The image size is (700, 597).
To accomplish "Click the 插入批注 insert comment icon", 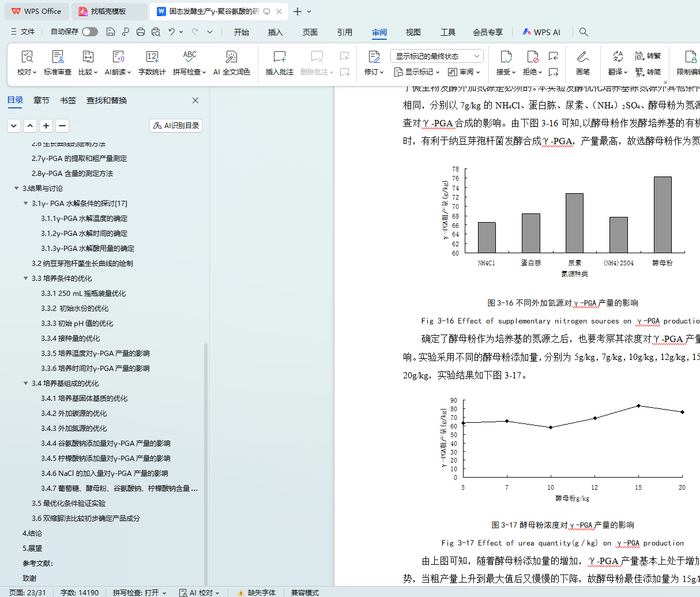I will 279,57.
